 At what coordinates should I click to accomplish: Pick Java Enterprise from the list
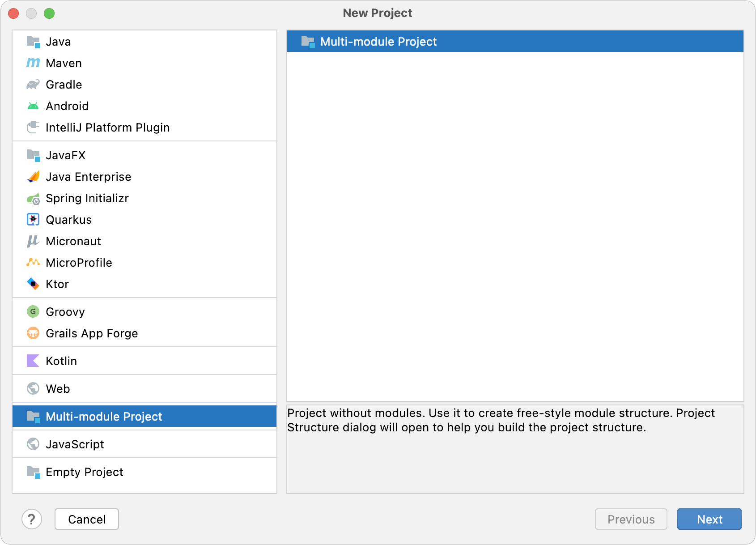[x=144, y=177]
